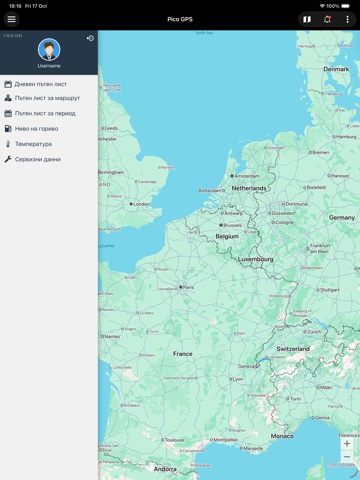
Task: Open Дневен пътен лист menu item
Action: point(49,84)
